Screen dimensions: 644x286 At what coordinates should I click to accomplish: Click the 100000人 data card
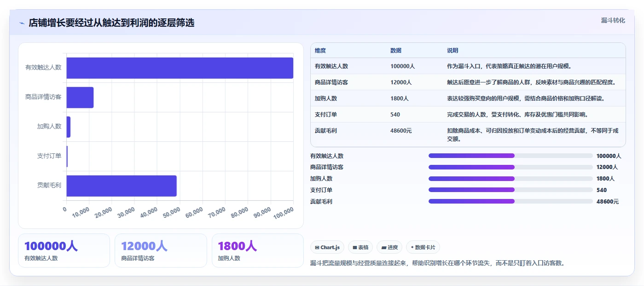tap(64, 251)
